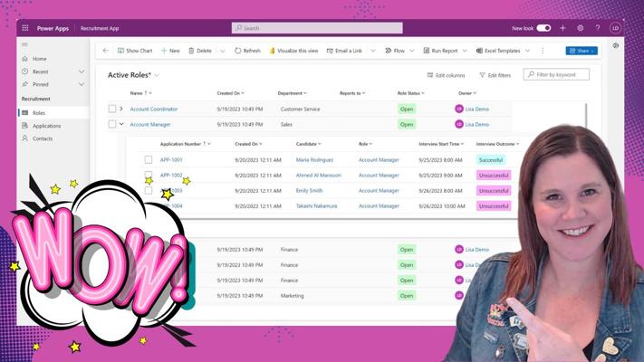644x362 pixels.
Task: Check the Account Manager row checkbox
Action: click(112, 124)
